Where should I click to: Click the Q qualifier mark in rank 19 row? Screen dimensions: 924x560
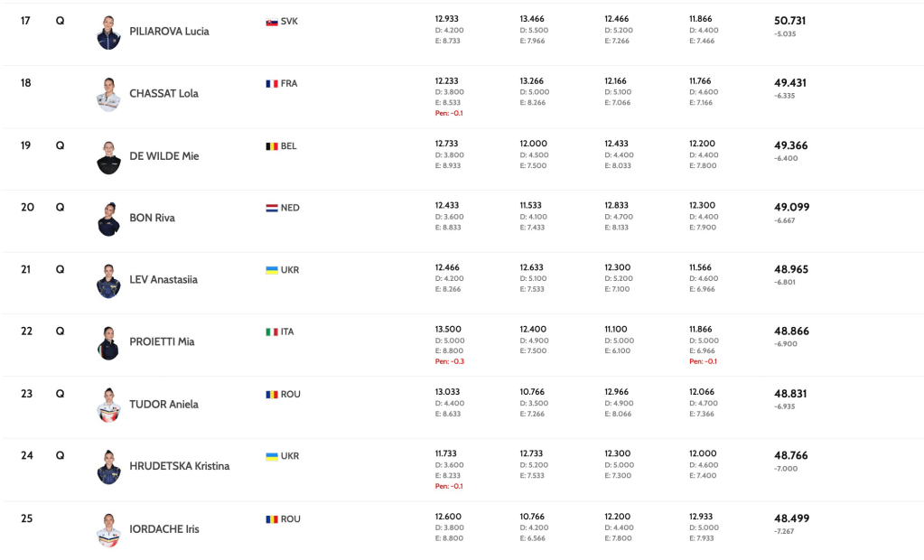click(60, 145)
